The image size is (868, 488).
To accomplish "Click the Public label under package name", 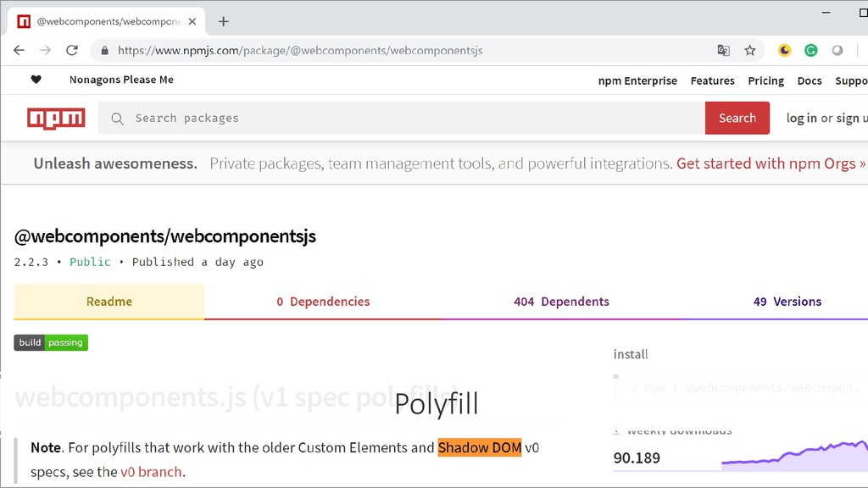I will 90,262.
